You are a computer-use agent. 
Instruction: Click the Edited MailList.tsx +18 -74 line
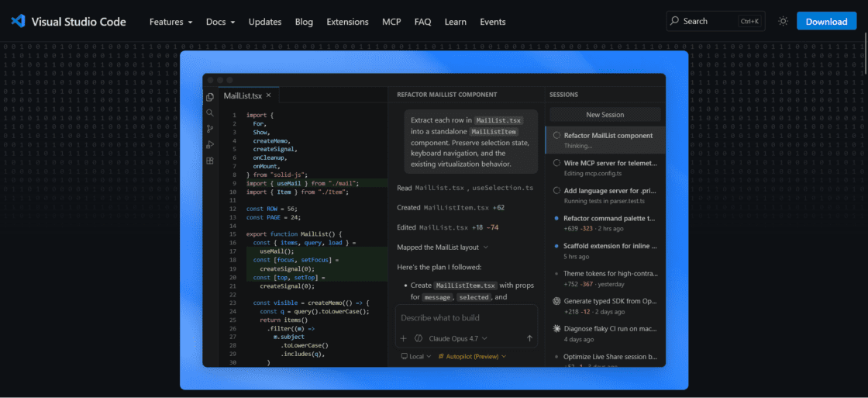pos(448,227)
